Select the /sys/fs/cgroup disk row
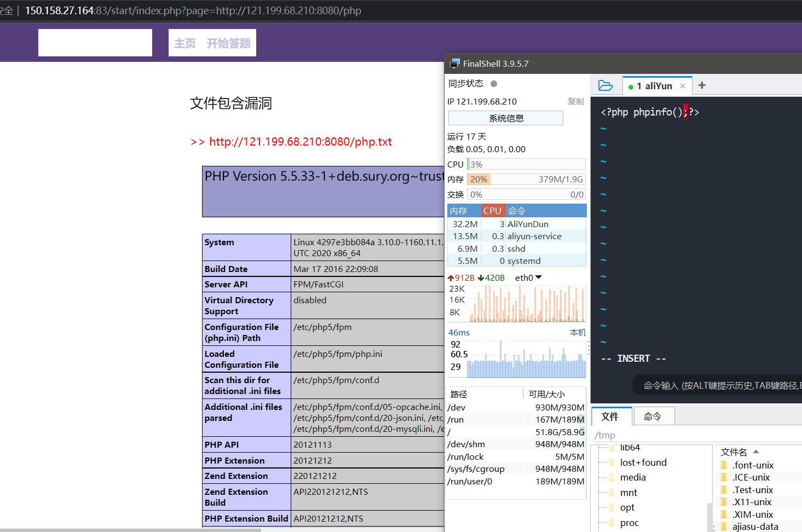802x532 pixels. [x=516, y=469]
